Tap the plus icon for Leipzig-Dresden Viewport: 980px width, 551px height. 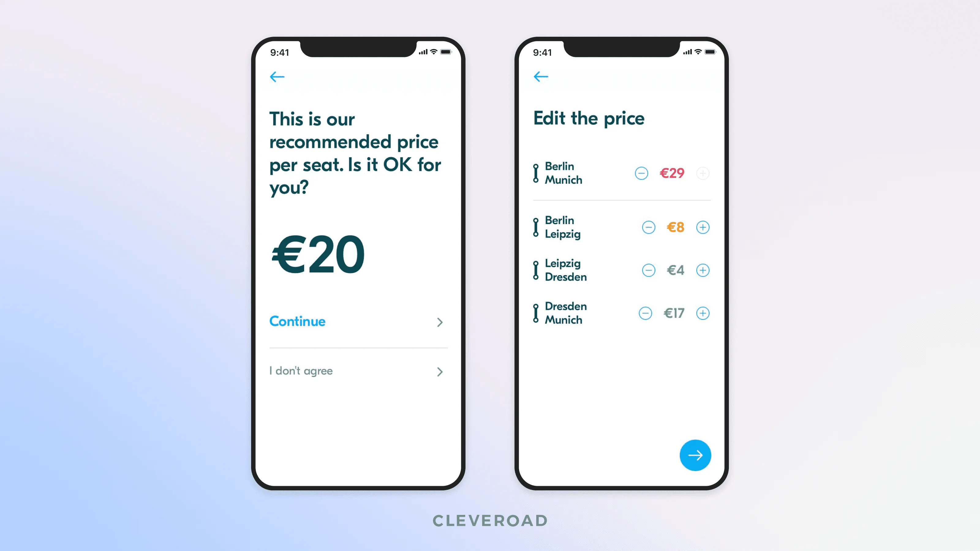[x=703, y=270]
